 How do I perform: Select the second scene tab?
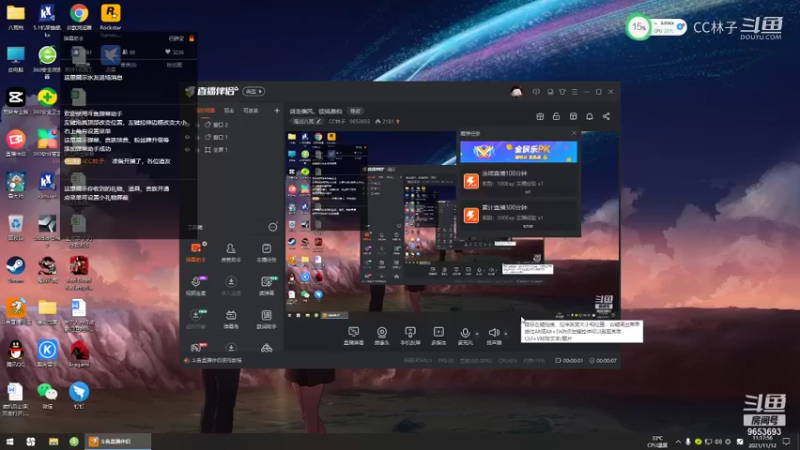click(229, 110)
